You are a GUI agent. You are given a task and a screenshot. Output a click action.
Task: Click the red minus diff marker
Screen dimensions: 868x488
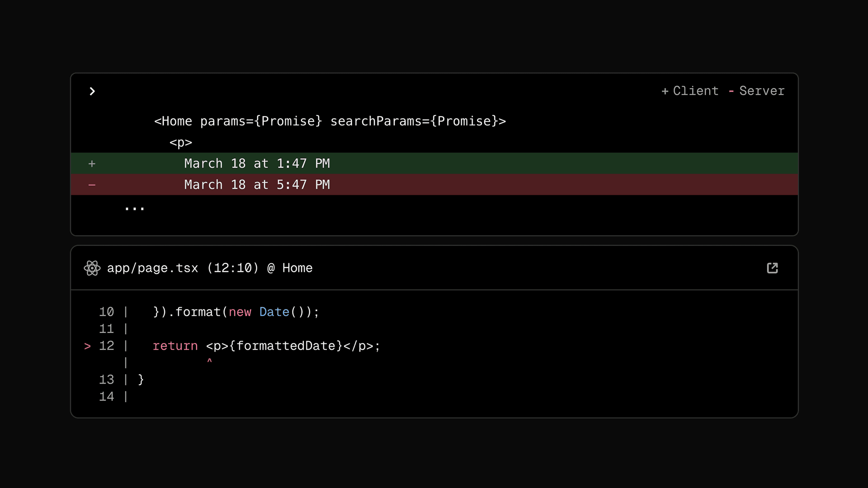[92, 185]
